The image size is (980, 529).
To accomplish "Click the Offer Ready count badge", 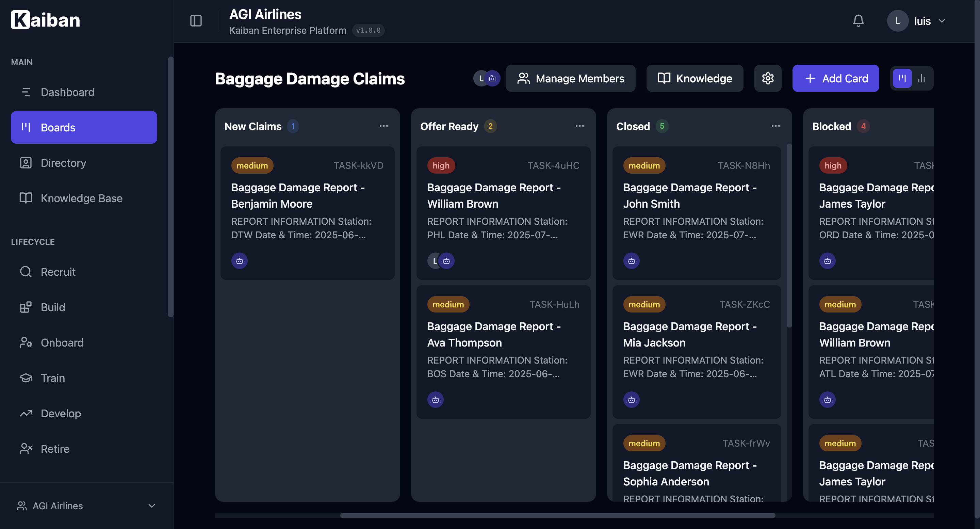I will click(490, 126).
